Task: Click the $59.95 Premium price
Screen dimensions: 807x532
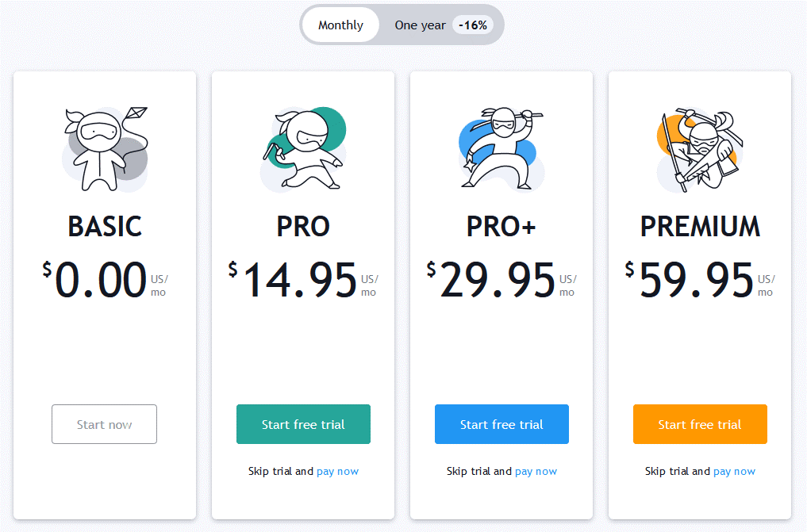Action: (x=700, y=280)
